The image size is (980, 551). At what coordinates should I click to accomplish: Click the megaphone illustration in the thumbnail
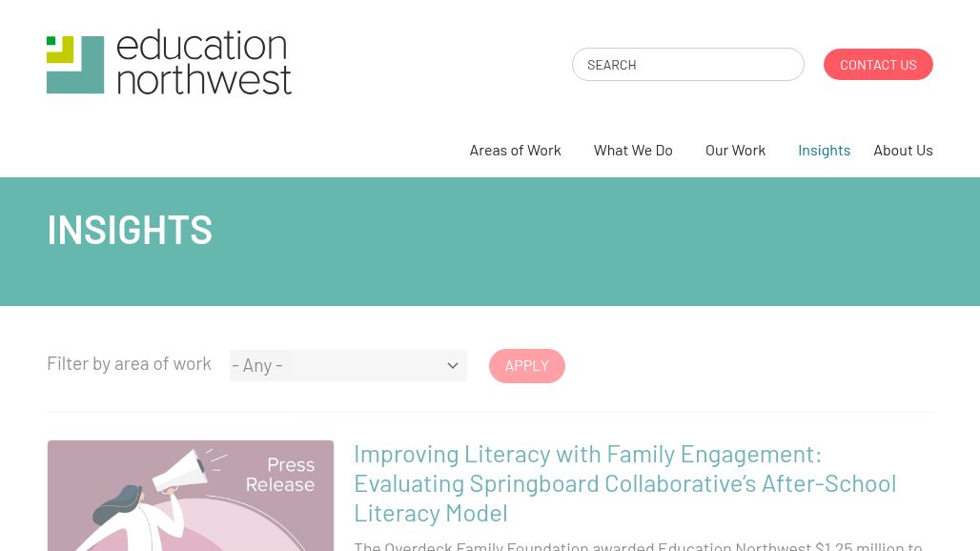tap(181, 470)
